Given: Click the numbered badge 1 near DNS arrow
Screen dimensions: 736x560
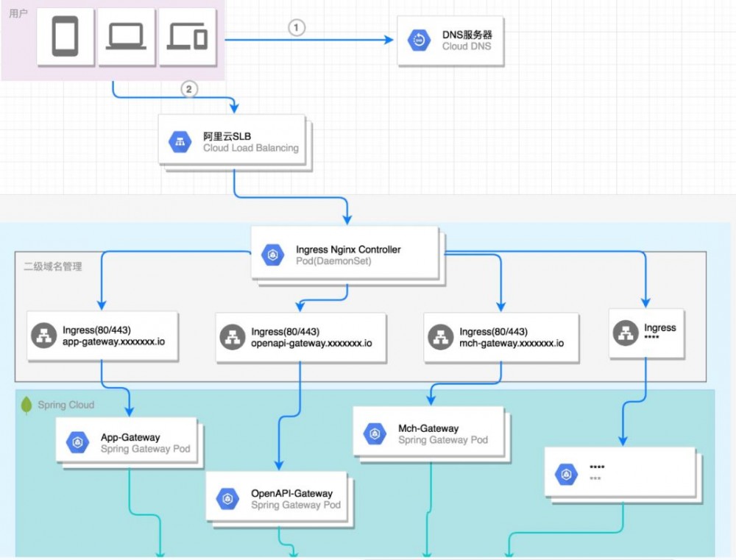Looking at the screenshot, I should coord(296,27).
